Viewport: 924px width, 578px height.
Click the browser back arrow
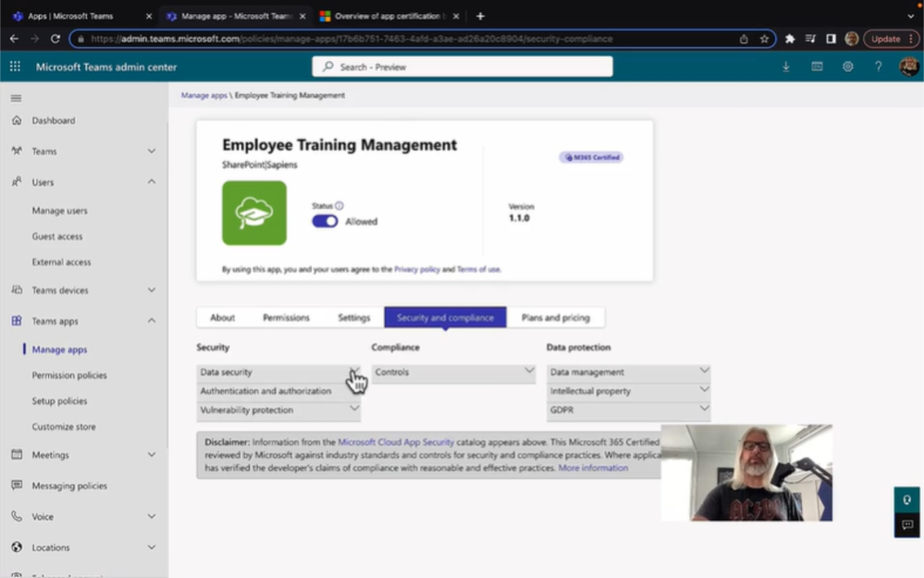point(14,39)
